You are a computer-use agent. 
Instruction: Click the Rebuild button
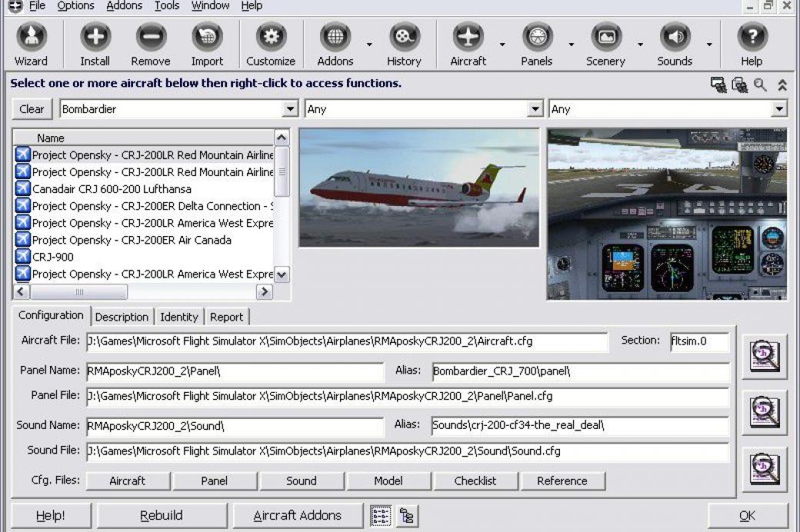coord(162,516)
